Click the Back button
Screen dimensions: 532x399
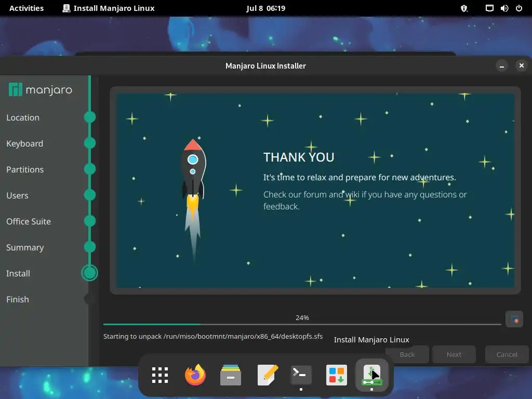pos(407,354)
